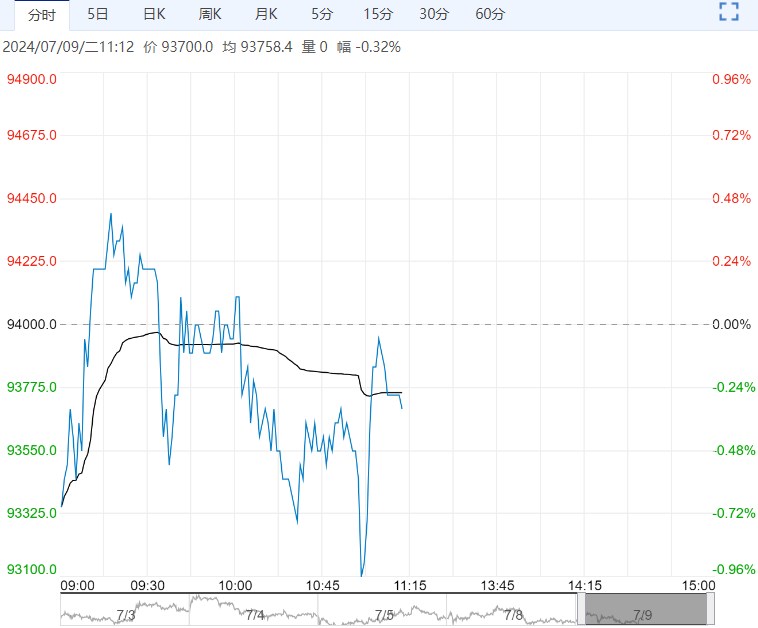The height and width of the screenshot is (628, 758).
Task: Open the 60分 interval tab
Action: pos(490,14)
